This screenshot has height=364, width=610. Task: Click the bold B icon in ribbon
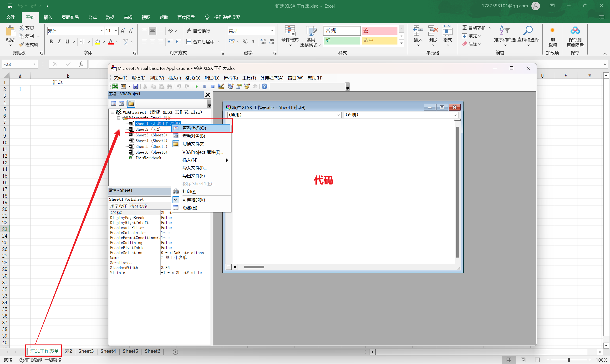[x=51, y=42]
